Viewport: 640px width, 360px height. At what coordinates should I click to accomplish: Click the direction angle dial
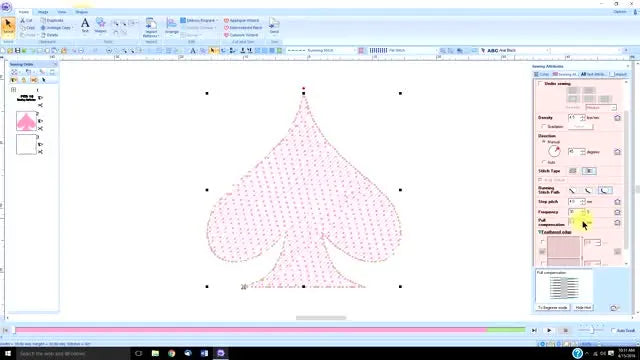click(x=554, y=151)
